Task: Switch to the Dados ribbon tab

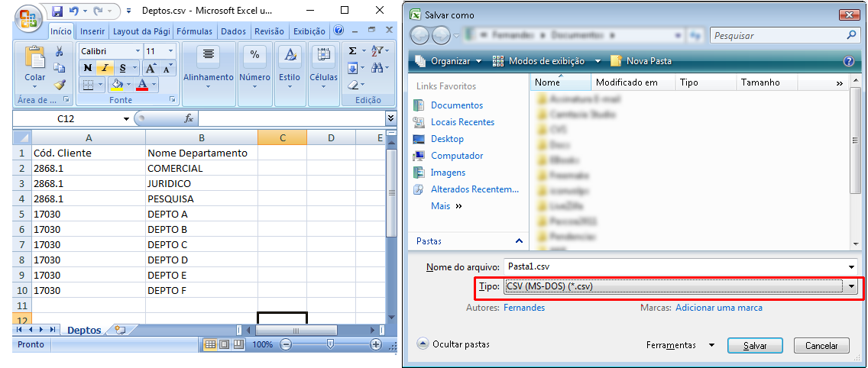Action: 234,31
